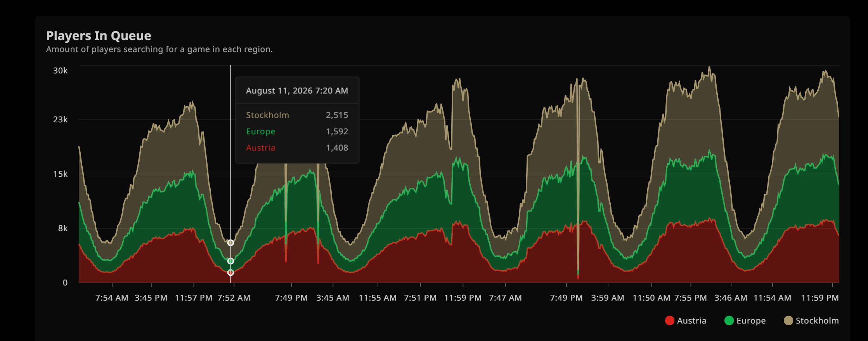Click the tooltip date 'August 11, 2026 7:20 AM'
This screenshot has width=868, height=341.
coord(297,90)
